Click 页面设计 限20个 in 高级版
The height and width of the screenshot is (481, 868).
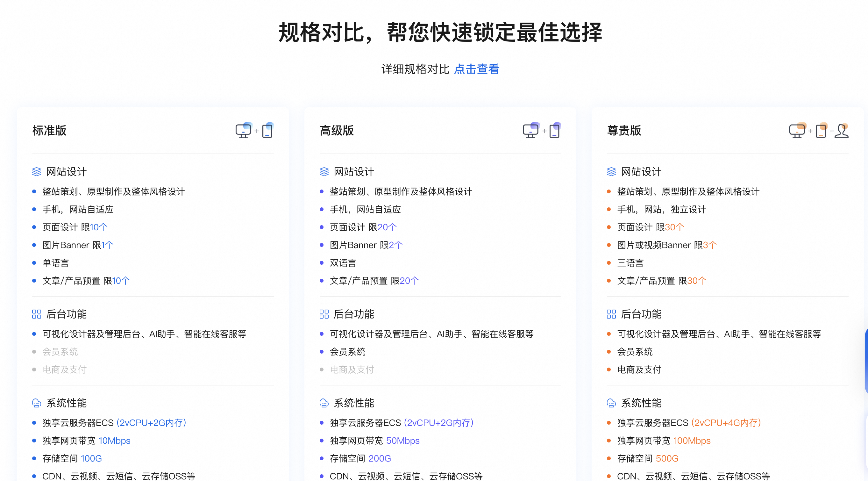[x=363, y=227]
